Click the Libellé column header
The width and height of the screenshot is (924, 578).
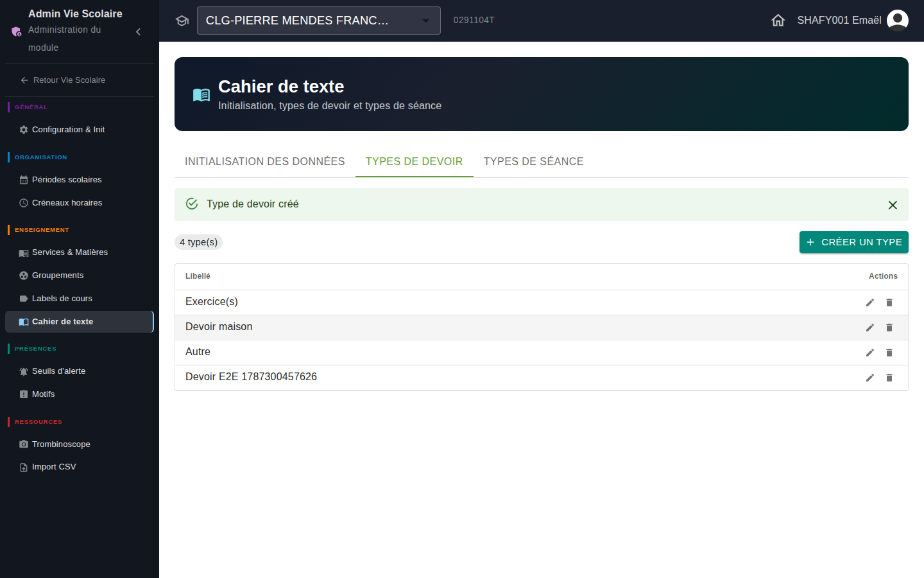198,276
